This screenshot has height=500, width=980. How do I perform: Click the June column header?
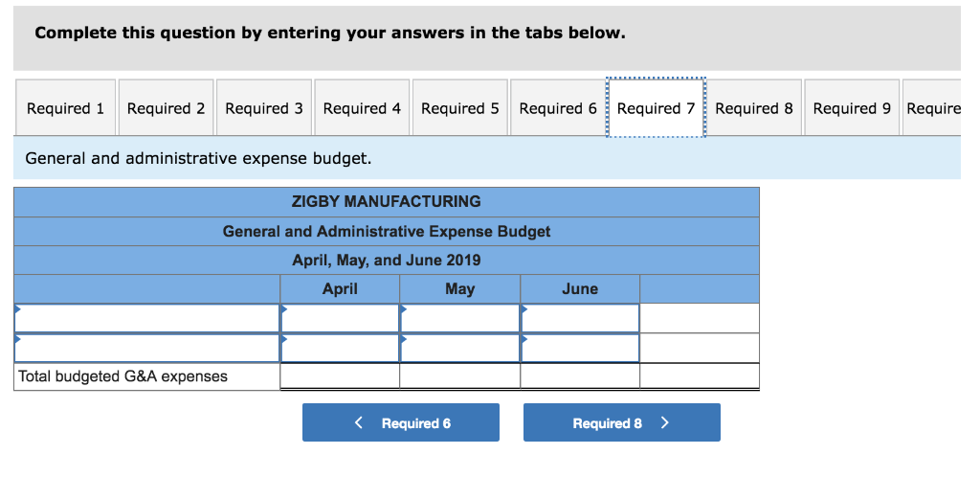(x=580, y=289)
